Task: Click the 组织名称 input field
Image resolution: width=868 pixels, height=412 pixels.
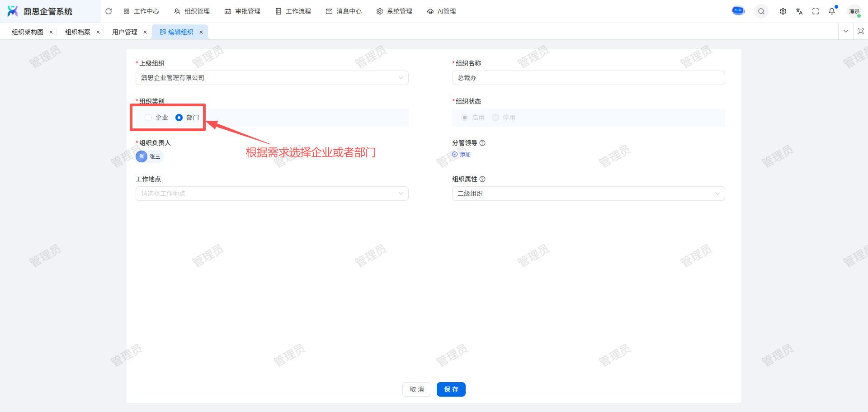Action: point(588,78)
